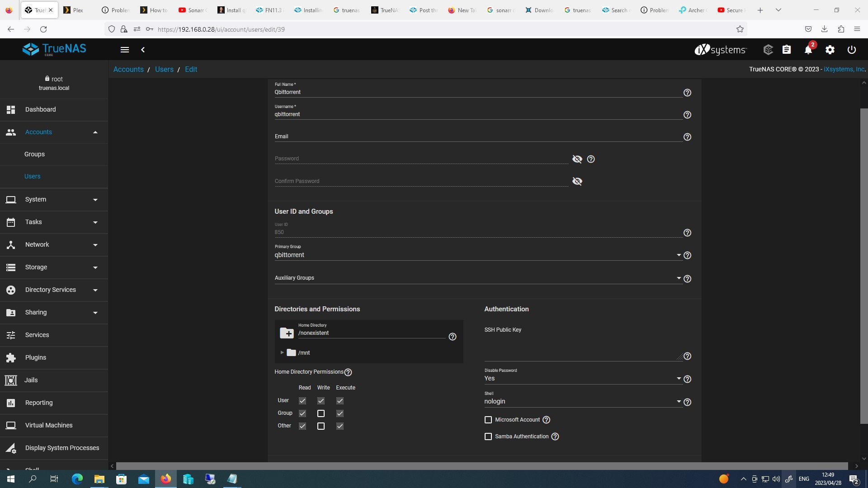Click the TrueCommand layered status icon
This screenshot has height=488, width=868.
tap(768, 50)
